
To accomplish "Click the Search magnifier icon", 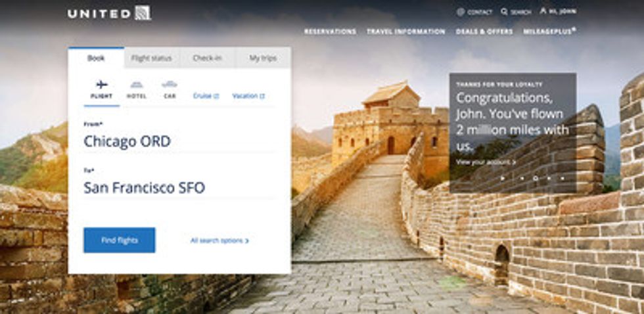I will tap(505, 11).
